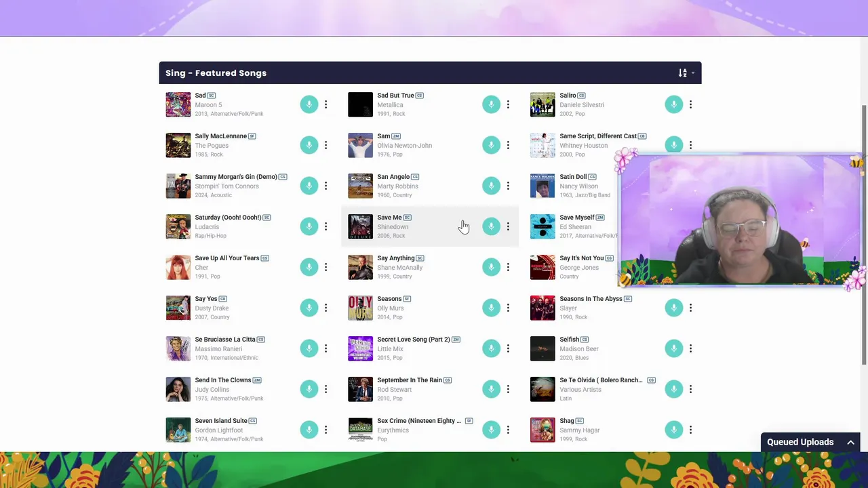Sing September In The Rain

[491, 389]
